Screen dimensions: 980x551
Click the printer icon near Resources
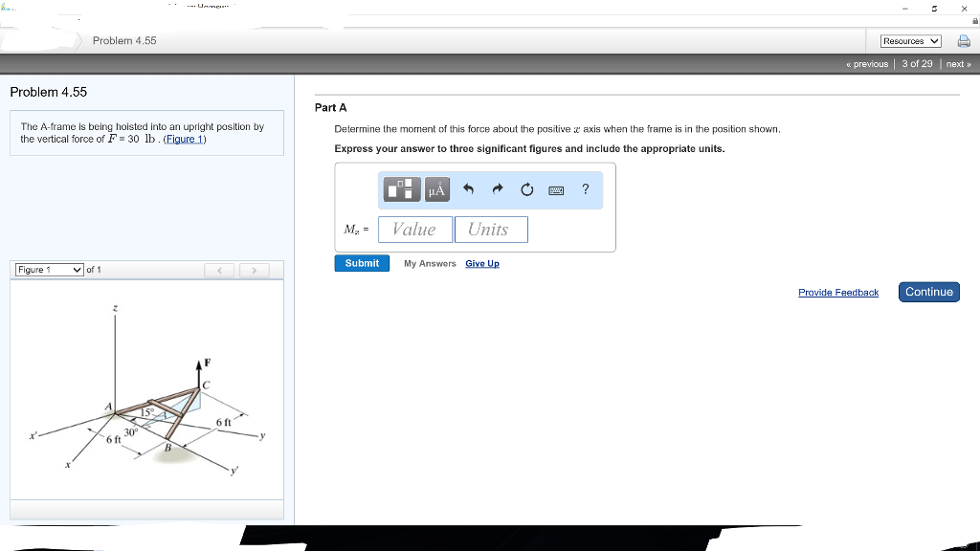(964, 40)
